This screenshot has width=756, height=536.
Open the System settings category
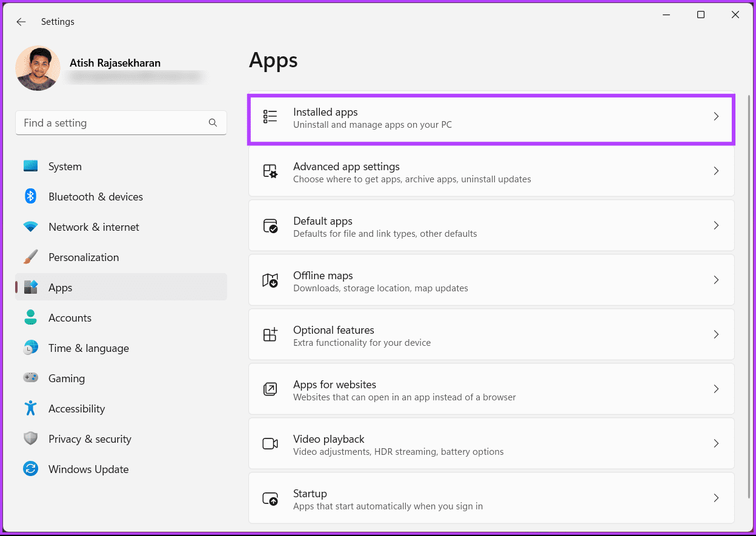pos(121,167)
